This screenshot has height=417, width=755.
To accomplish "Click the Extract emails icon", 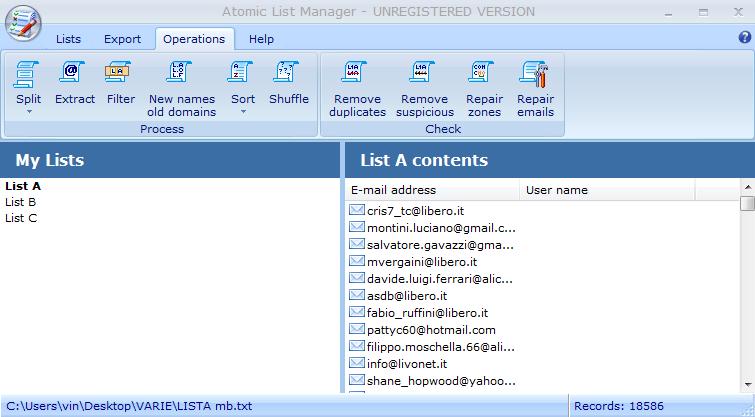I will click(x=72, y=73).
